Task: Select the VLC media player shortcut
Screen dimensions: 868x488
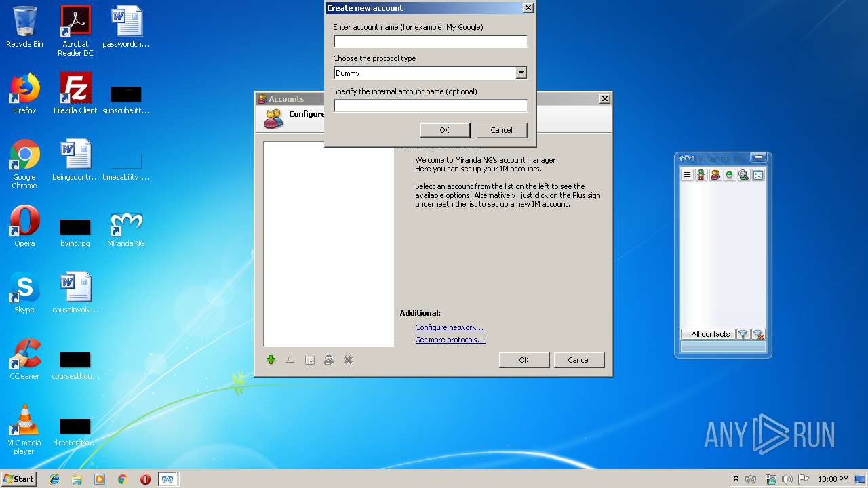Action: click(x=24, y=430)
